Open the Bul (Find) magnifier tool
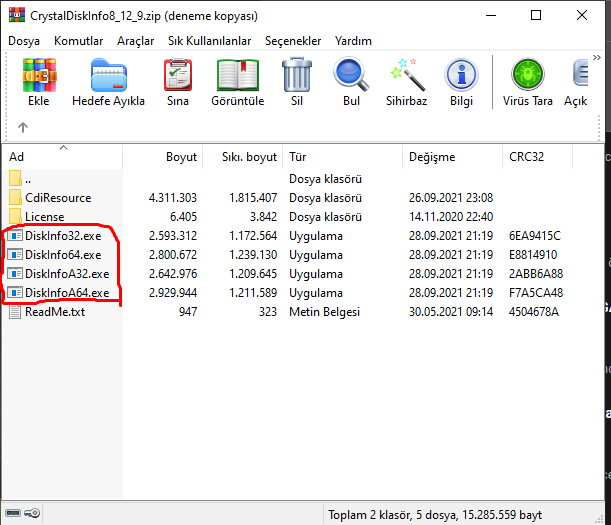 [x=351, y=75]
